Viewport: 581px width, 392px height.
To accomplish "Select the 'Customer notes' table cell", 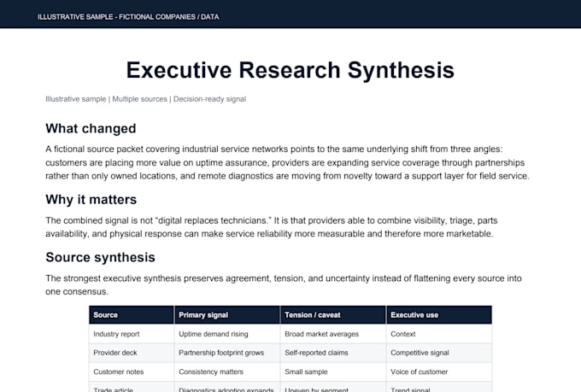I will 132,372.
